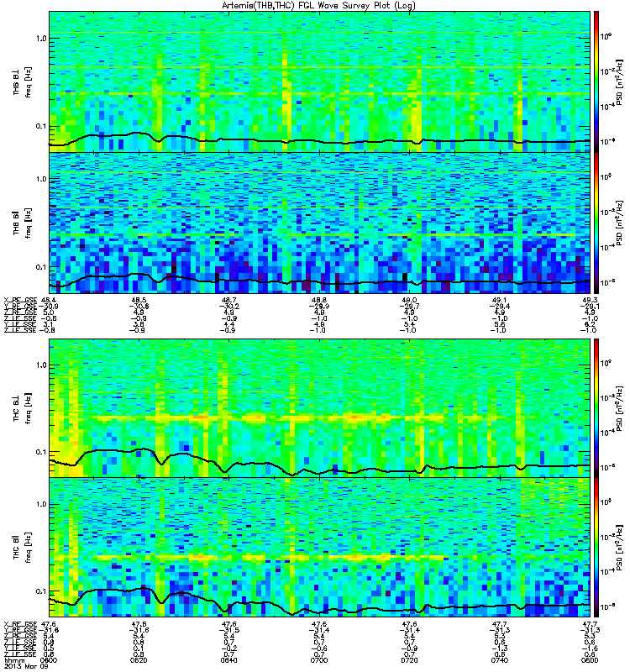Click the 0640 time tick label
The width and height of the screenshot is (630, 672).
(x=228, y=660)
